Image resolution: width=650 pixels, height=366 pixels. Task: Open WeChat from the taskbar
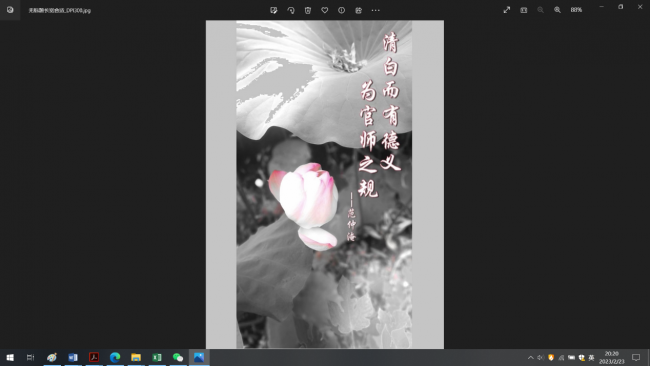[x=178, y=357]
